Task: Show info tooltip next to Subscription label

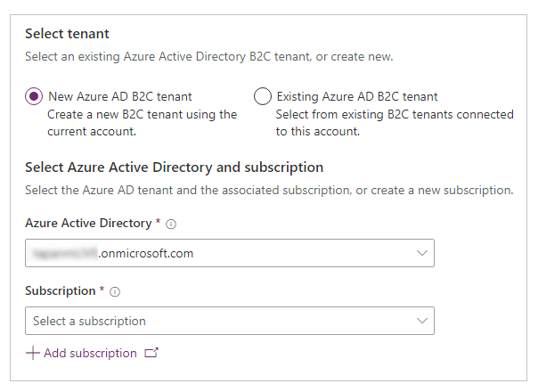Action: coord(115,291)
